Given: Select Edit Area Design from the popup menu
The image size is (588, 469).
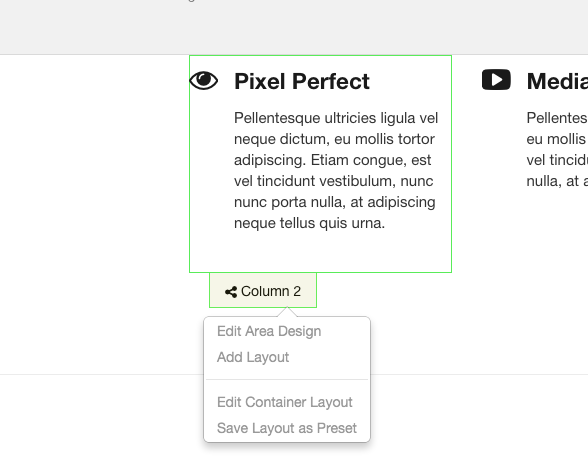Looking at the screenshot, I should point(269,331).
